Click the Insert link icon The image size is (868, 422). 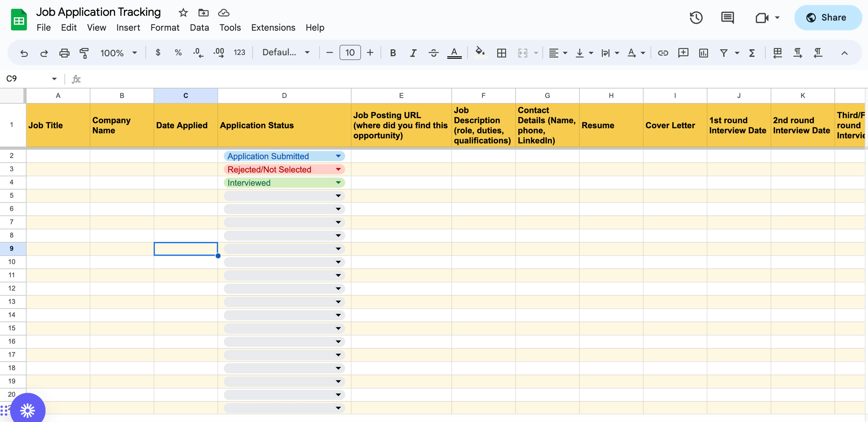pos(663,53)
